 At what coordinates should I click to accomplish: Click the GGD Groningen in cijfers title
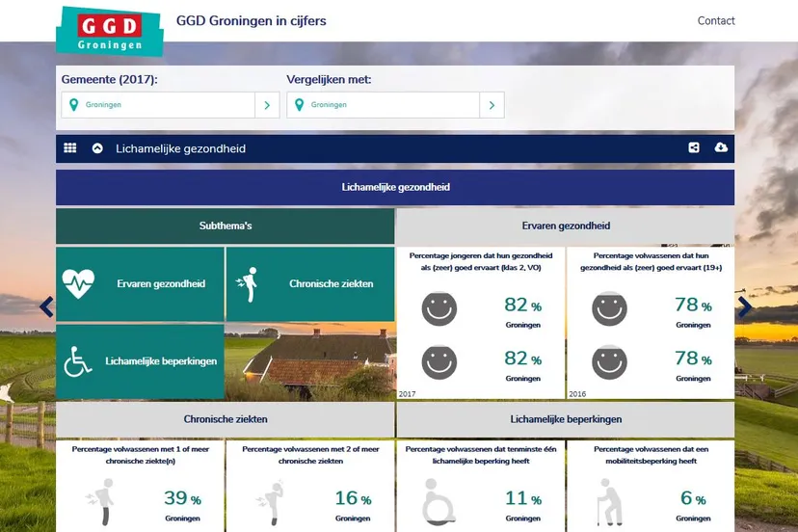[x=251, y=21]
